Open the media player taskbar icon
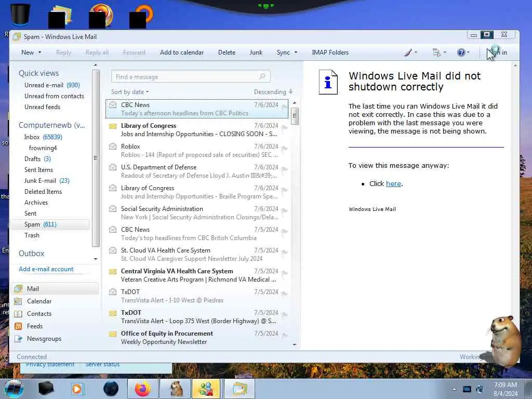 (x=78, y=389)
